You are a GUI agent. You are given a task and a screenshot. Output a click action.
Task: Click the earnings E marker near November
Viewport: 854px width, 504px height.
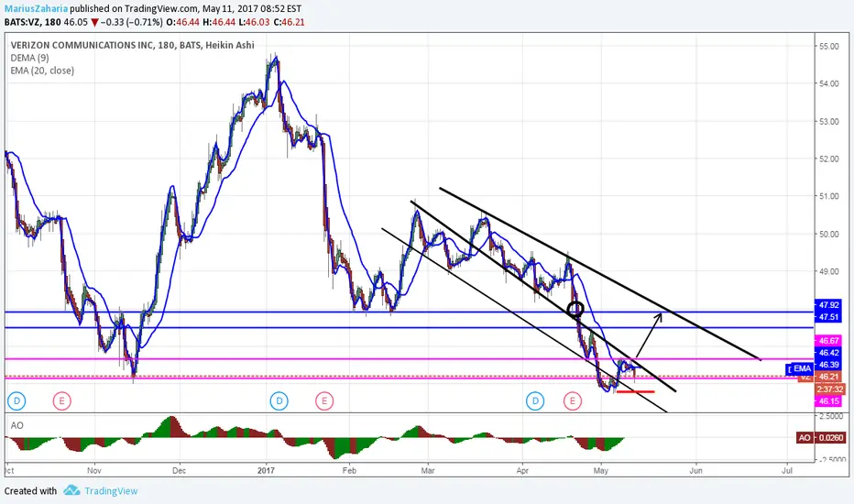pyautogui.click(x=61, y=401)
